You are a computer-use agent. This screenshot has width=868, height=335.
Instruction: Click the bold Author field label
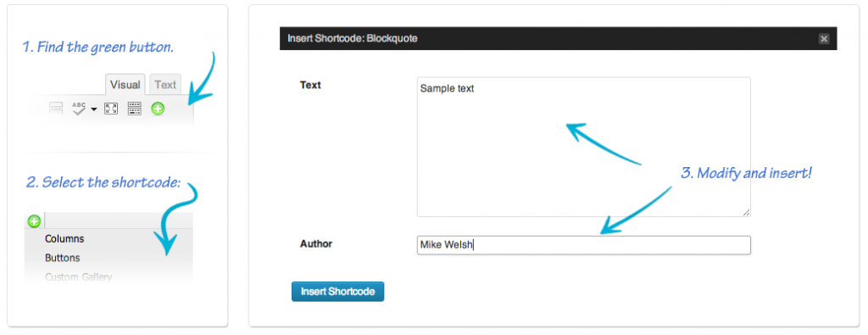315,243
